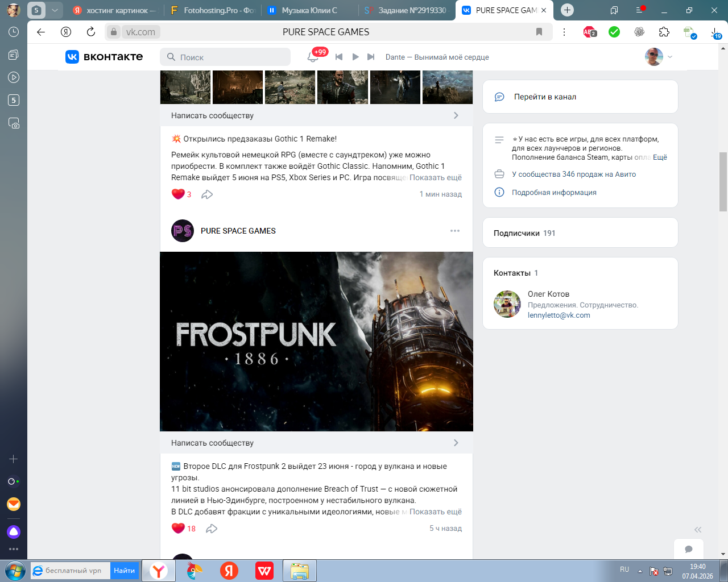728x582 pixels.
Task: Open browser history clock icon in sidebar
Action: click(x=14, y=32)
